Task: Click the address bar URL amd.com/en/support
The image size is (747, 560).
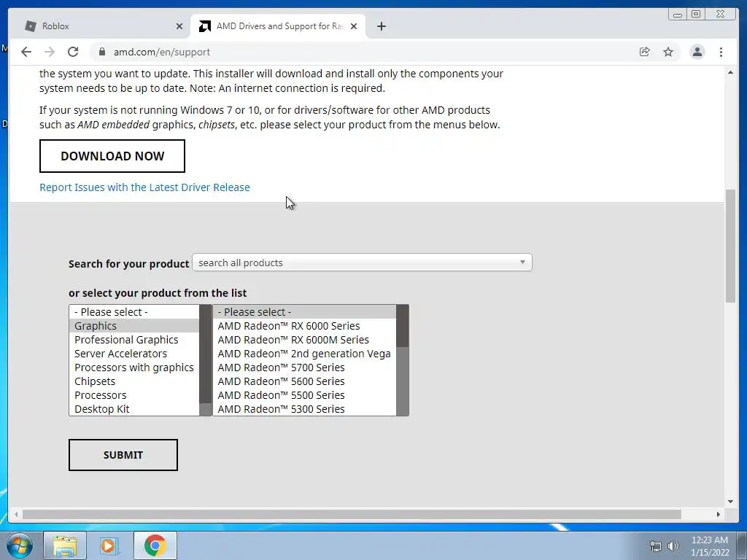Action: pyautogui.click(x=161, y=52)
